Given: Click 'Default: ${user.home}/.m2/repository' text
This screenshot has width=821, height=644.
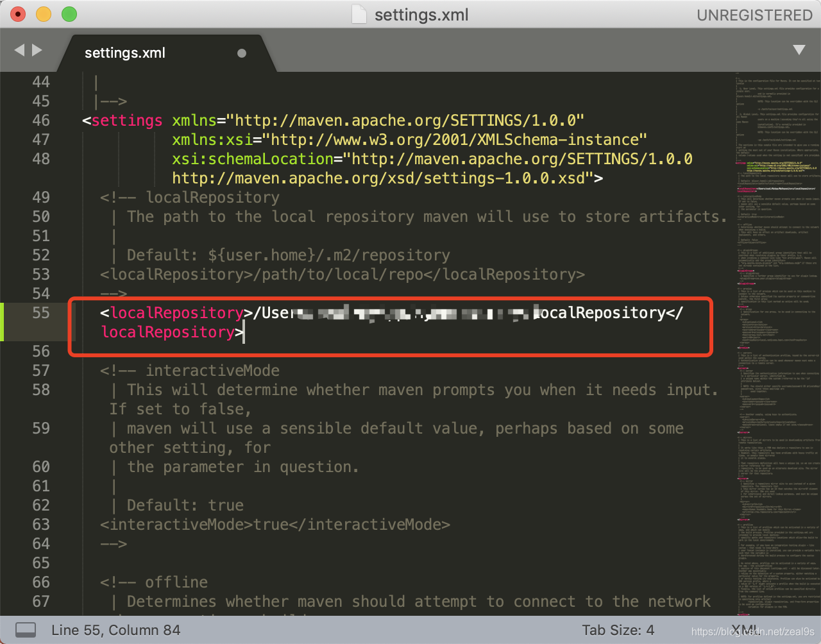Looking at the screenshot, I should [x=289, y=255].
